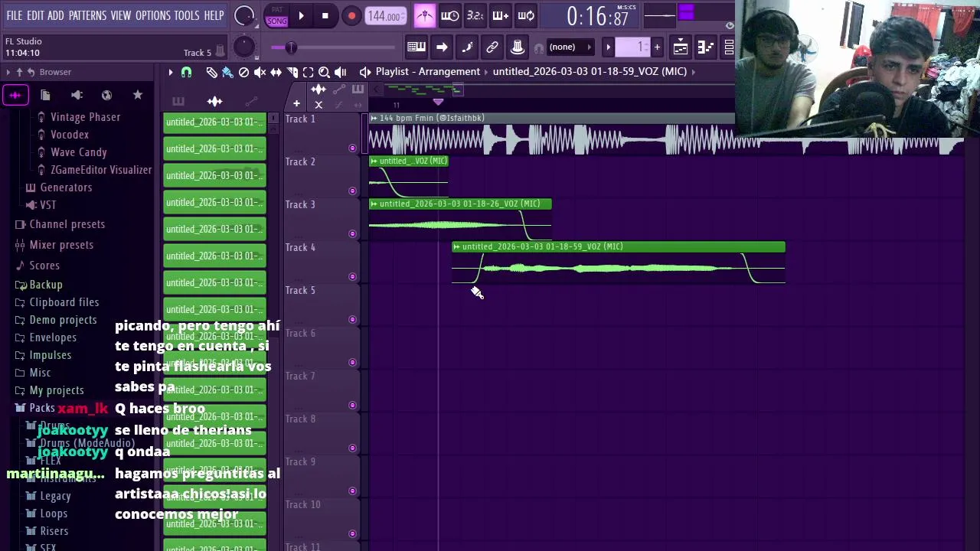Screen dimensions: 980x551
Task: Toggle wait for input to start playing
Action: [450, 15]
